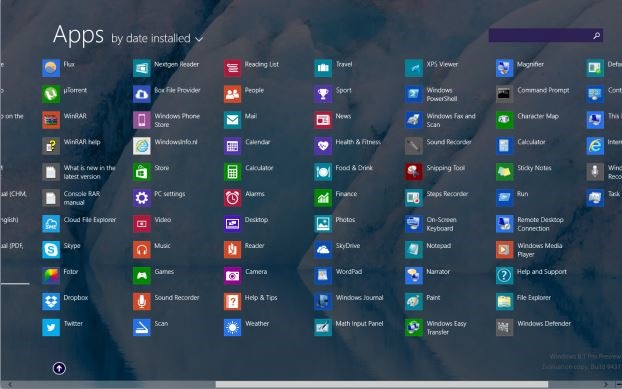The width and height of the screenshot is (622, 389).
Task: Open the Snipping Tool icon
Action: (414, 172)
